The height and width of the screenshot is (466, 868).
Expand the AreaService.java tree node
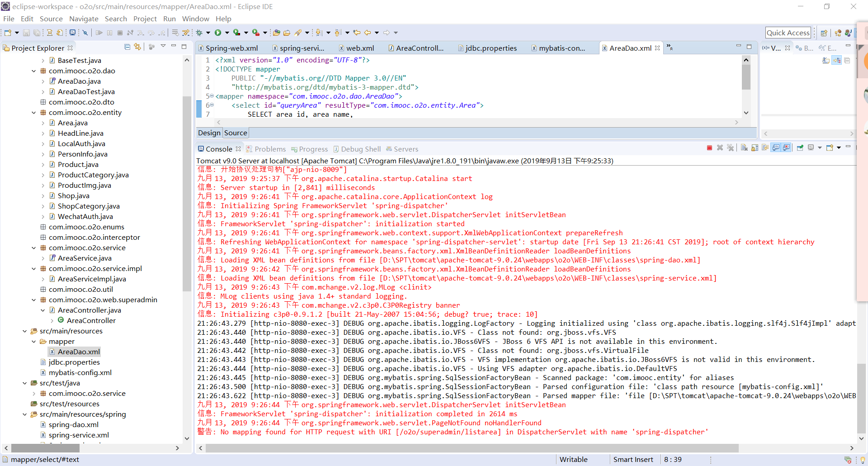[43, 258]
